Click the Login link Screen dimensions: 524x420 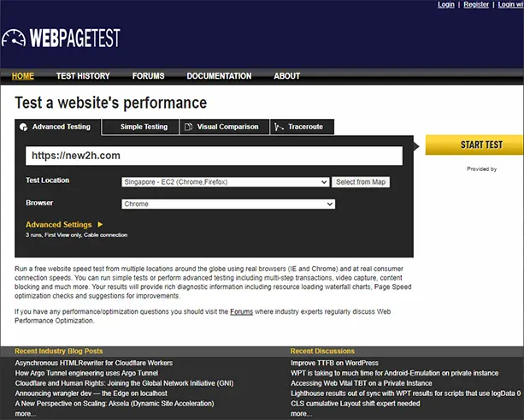pyautogui.click(x=446, y=4)
